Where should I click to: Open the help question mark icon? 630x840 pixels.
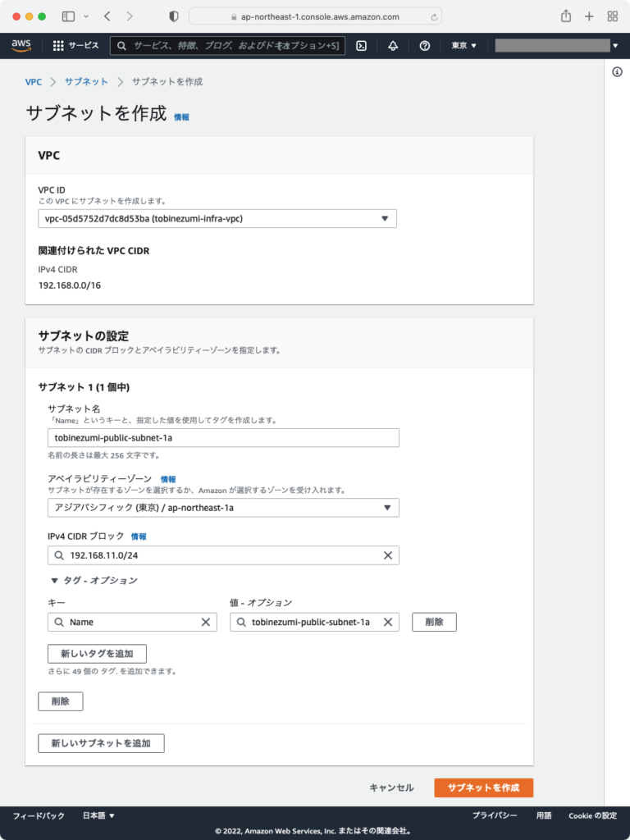(425, 46)
